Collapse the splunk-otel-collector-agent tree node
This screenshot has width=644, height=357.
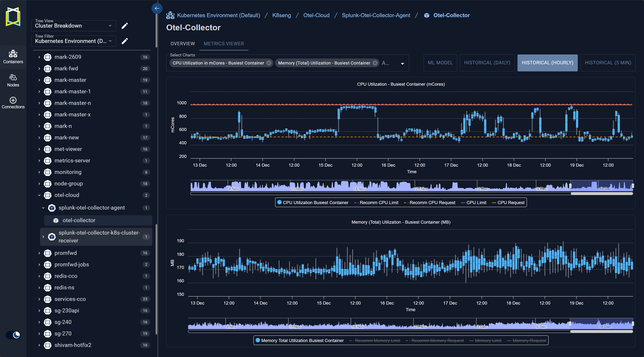click(43, 208)
